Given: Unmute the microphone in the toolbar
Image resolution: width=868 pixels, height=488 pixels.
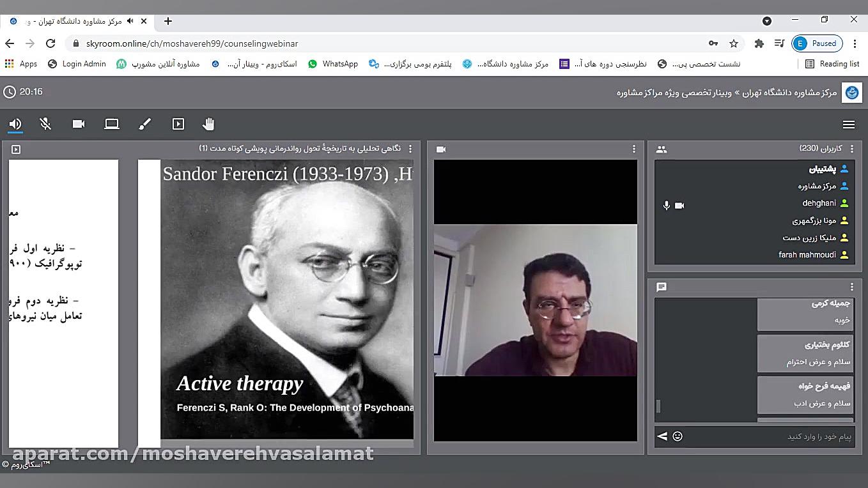Looking at the screenshot, I should pos(45,124).
